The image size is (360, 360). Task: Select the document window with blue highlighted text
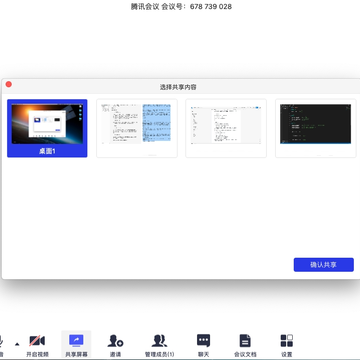point(137,128)
